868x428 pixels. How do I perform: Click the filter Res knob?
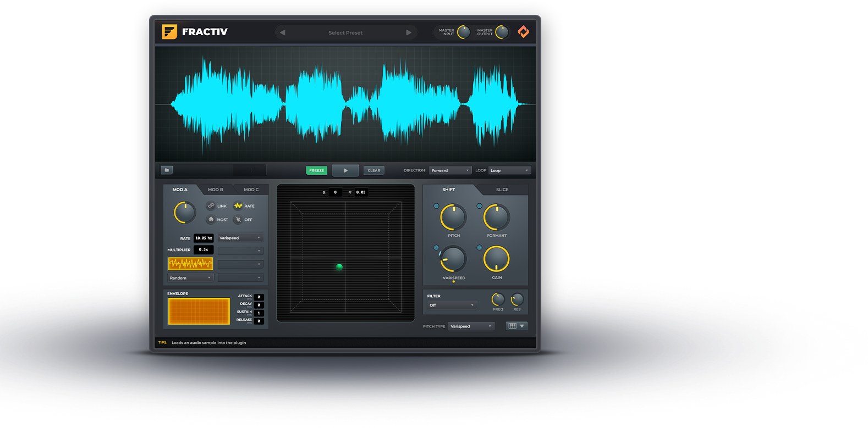(x=517, y=299)
